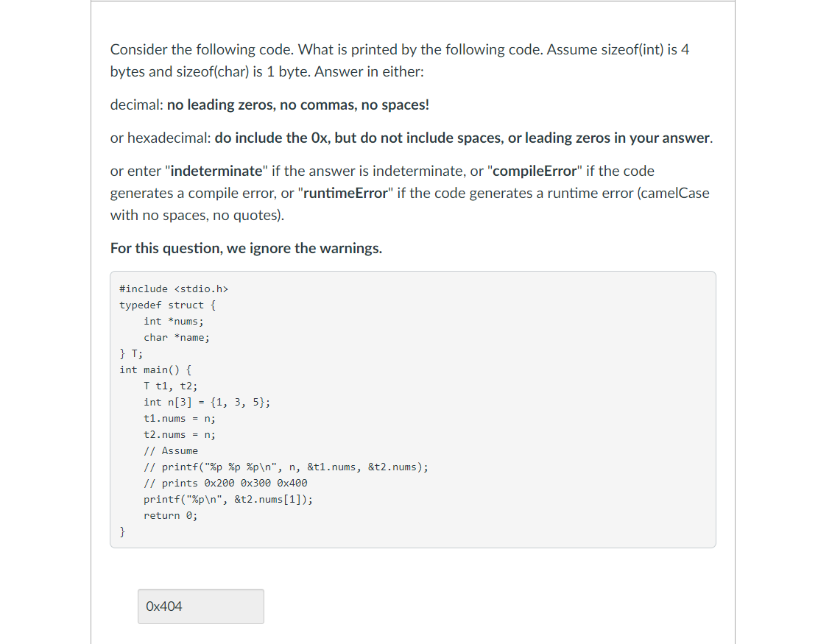Click the comment // Assume in the code
The width and height of the screenshot is (818, 644).
169,450
